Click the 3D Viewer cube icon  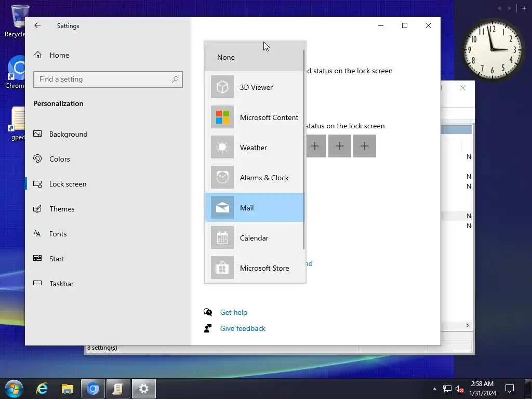click(x=222, y=87)
